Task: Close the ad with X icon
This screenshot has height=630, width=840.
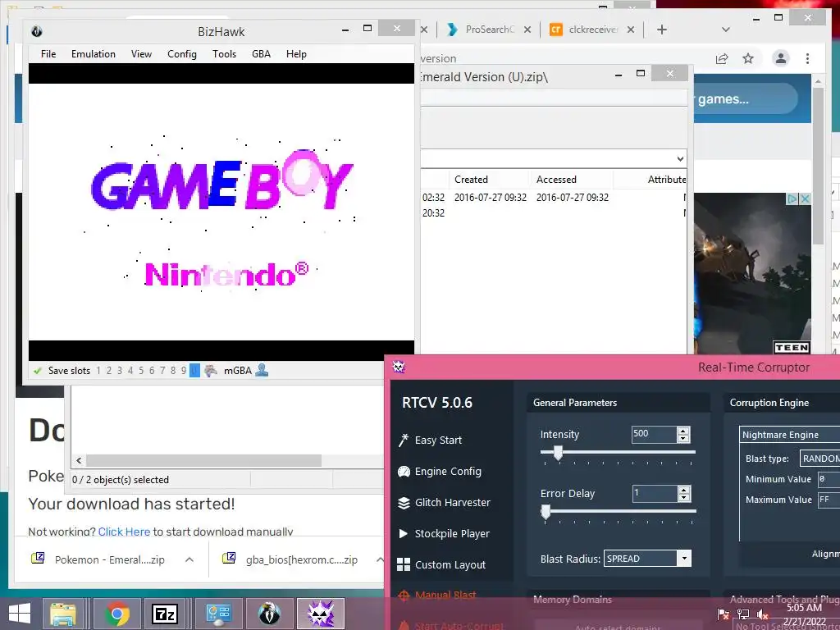Action: click(x=805, y=199)
